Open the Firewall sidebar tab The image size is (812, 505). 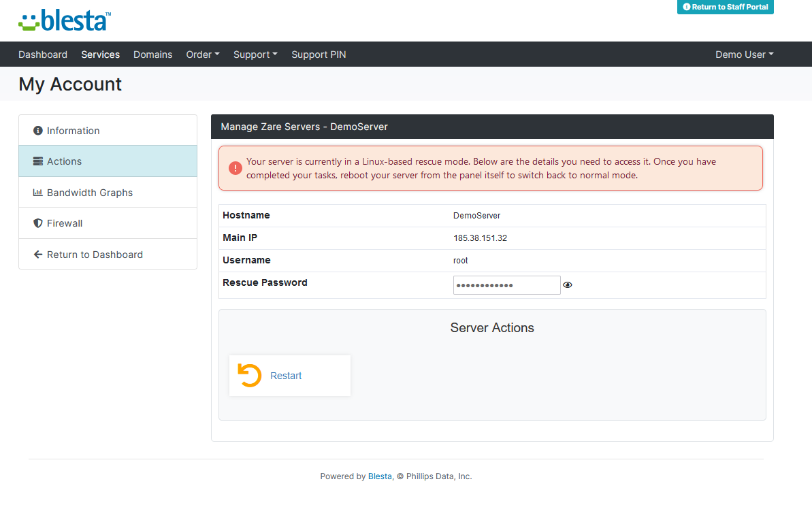tap(108, 223)
